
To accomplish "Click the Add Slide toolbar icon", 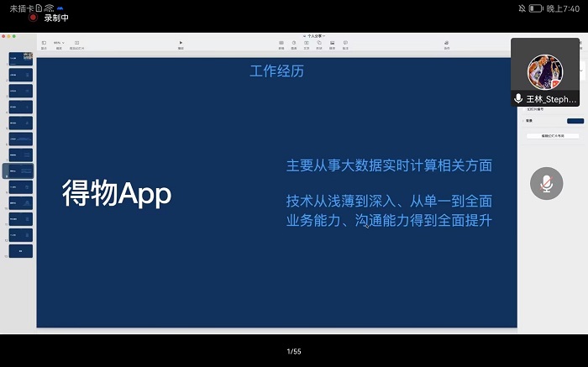I will (x=76, y=43).
